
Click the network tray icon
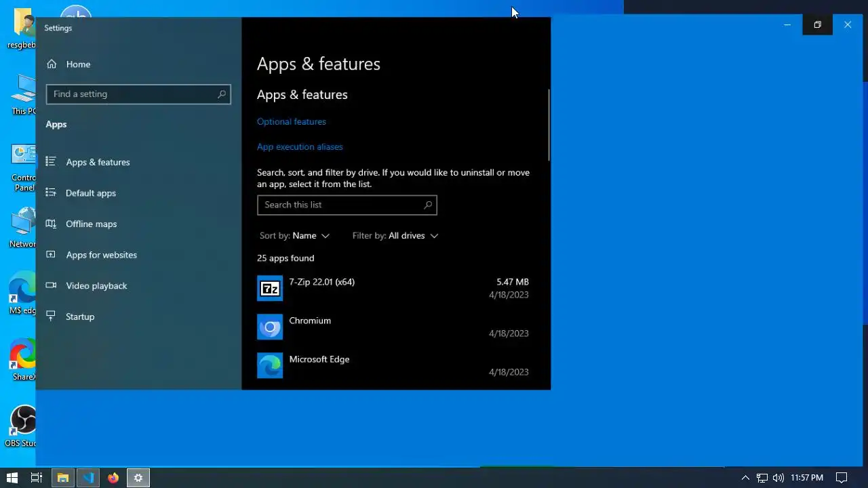point(762,478)
